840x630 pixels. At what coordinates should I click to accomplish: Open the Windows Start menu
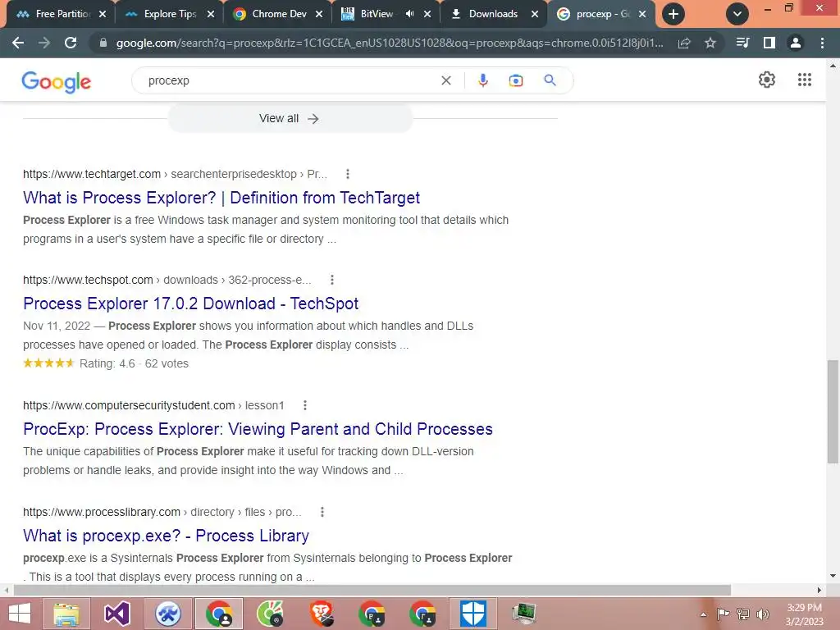coord(20,614)
